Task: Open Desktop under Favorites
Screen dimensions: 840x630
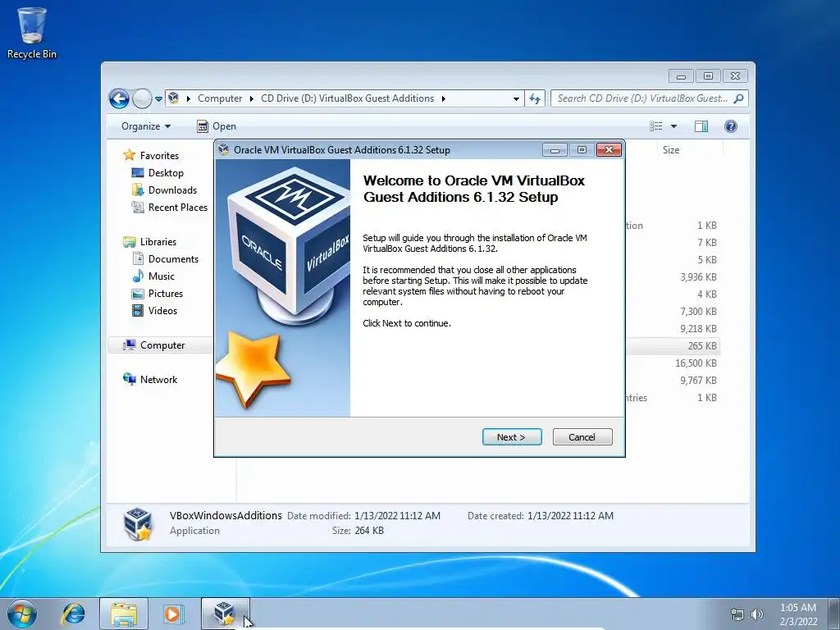Action: [166, 173]
